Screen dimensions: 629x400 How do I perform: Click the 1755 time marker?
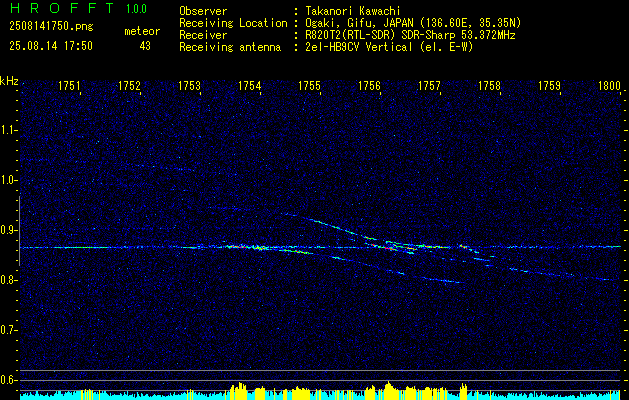click(x=309, y=86)
